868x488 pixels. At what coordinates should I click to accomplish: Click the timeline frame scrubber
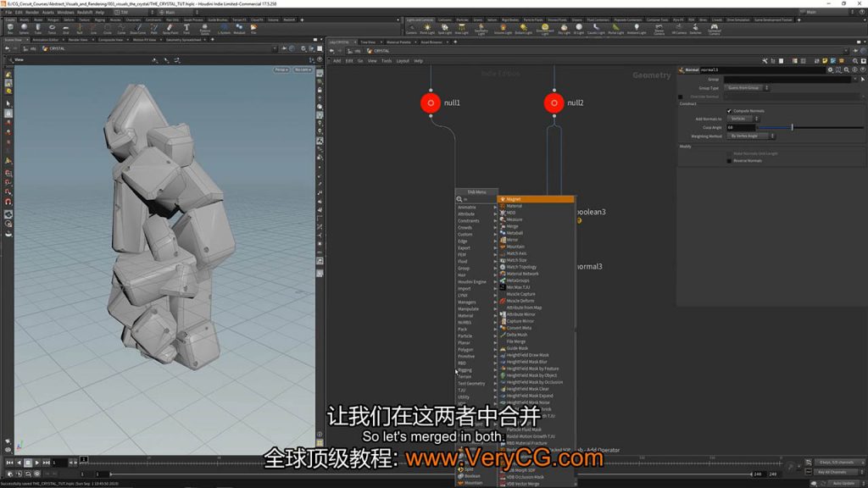[84, 459]
